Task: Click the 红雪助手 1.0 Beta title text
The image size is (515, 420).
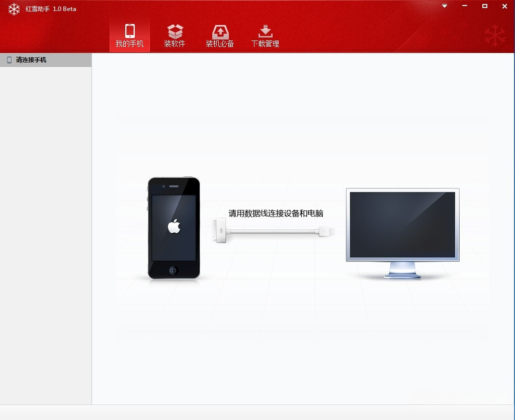Action: point(51,9)
